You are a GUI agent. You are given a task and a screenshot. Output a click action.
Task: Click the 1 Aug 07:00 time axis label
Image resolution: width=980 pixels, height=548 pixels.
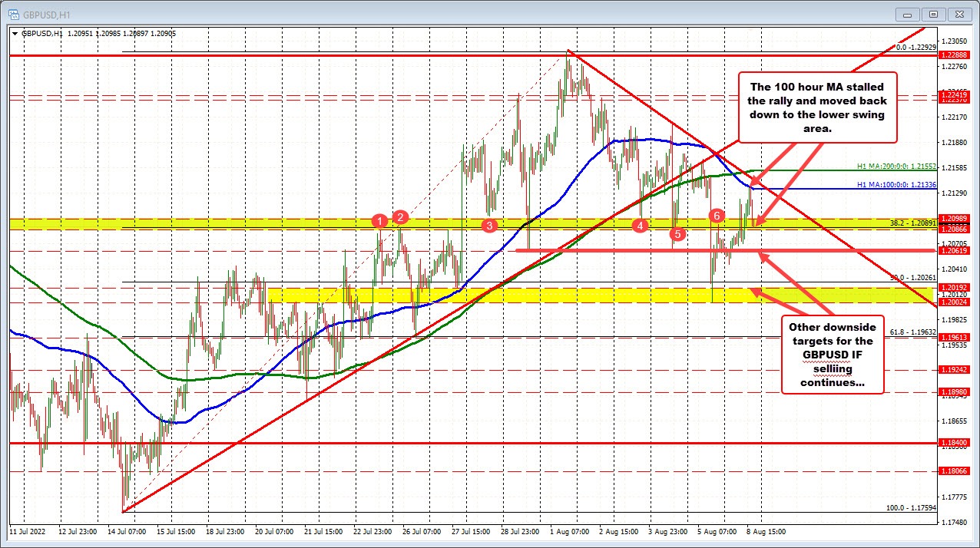(x=568, y=531)
